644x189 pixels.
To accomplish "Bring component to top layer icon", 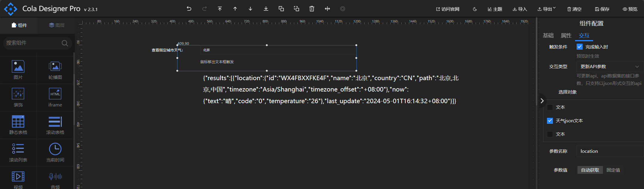I will 220,9.
